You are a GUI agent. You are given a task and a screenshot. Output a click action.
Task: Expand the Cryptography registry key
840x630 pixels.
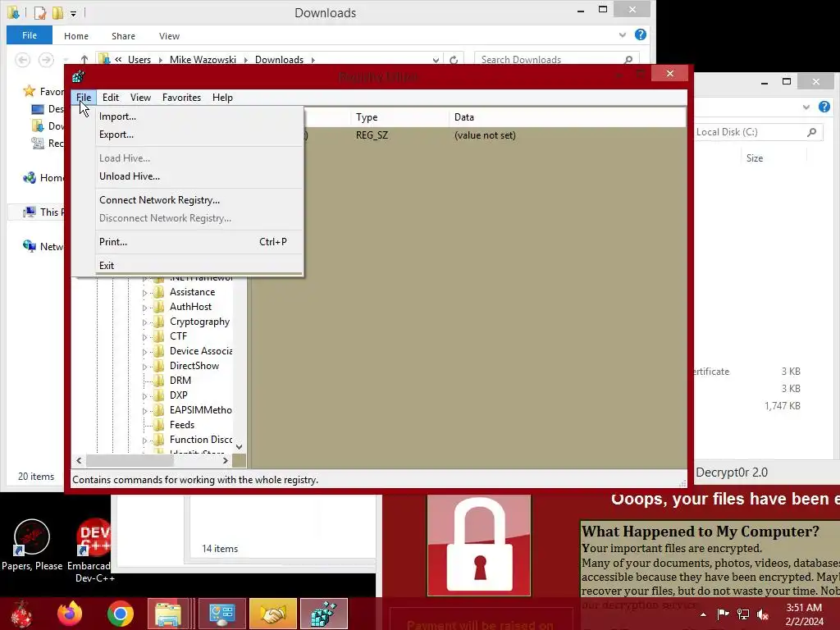[x=144, y=322]
